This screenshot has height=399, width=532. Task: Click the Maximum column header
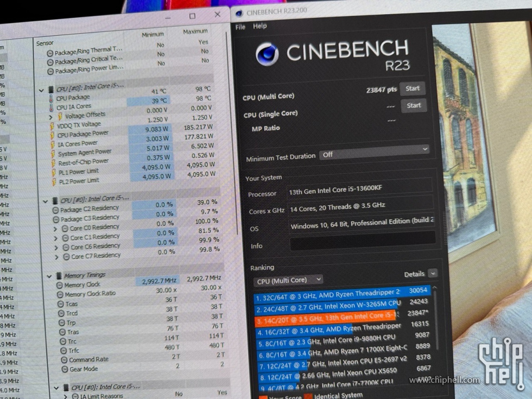pyautogui.click(x=195, y=31)
